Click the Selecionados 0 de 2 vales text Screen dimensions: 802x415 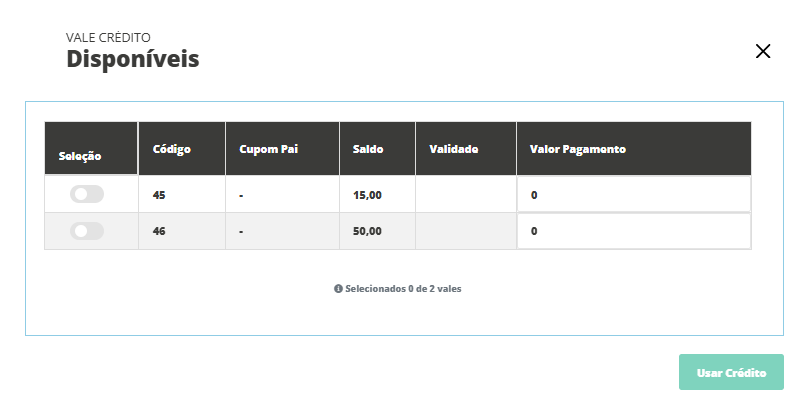[403, 289]
